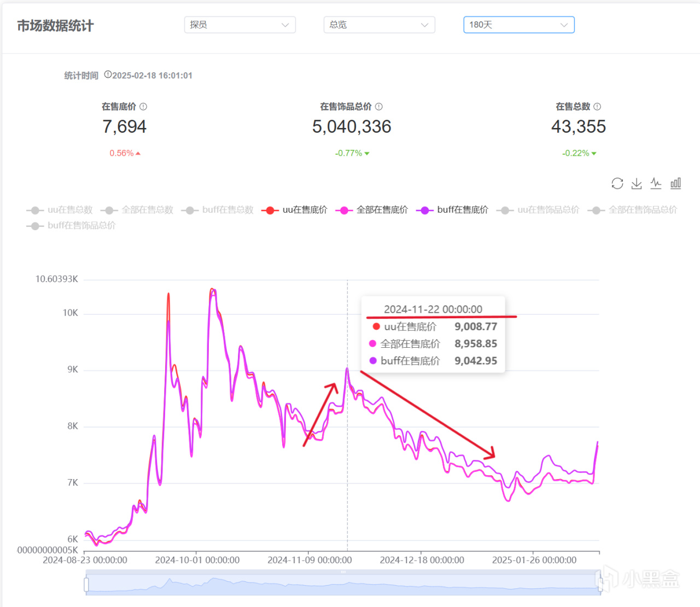Viewport: 700px width, 607px height.
Task: Click the refresh chart icon
Action: pos(617,184)
